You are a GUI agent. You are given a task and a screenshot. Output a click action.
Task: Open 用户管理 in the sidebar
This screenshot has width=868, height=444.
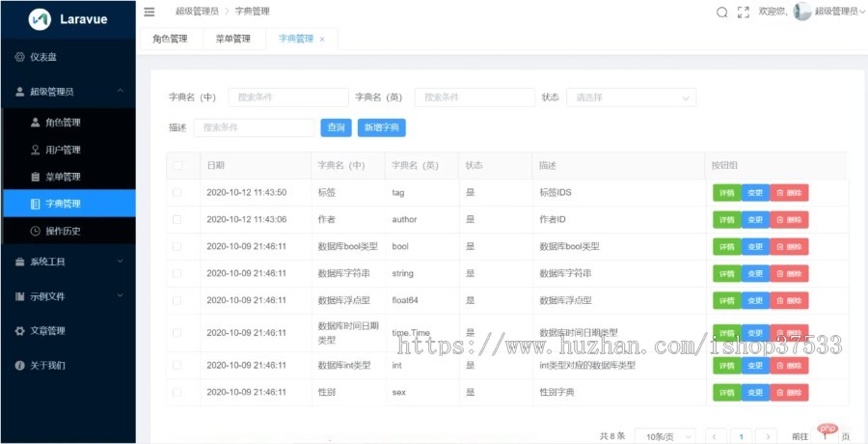[69, 150]
